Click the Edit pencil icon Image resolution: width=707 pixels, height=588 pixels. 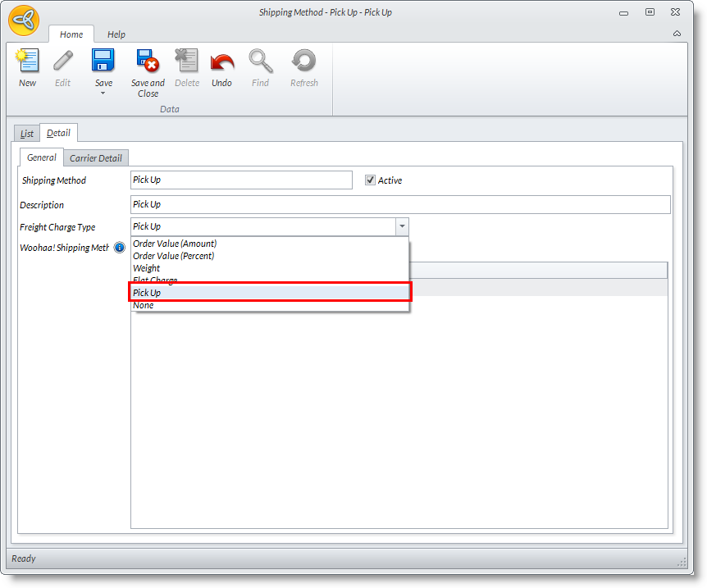(x=63, y=62)
